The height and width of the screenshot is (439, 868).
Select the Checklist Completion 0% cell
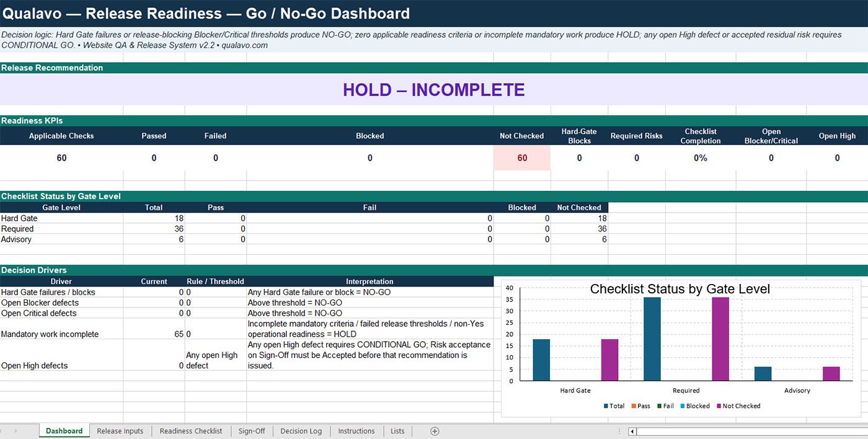pyautogui.click(x=701, y=158)
